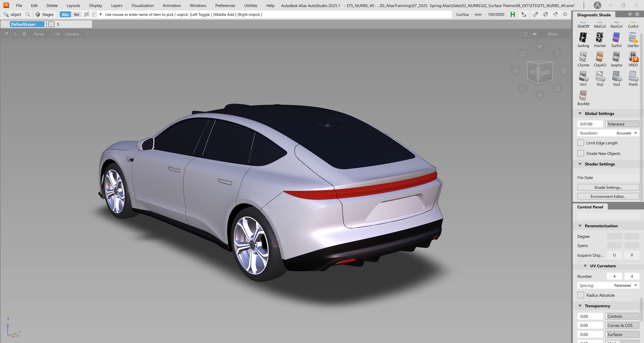Image resolution: width=644 pixels, height=343 pixels.
Task: Click the Shade Settings... button
Action: (608, 187)
